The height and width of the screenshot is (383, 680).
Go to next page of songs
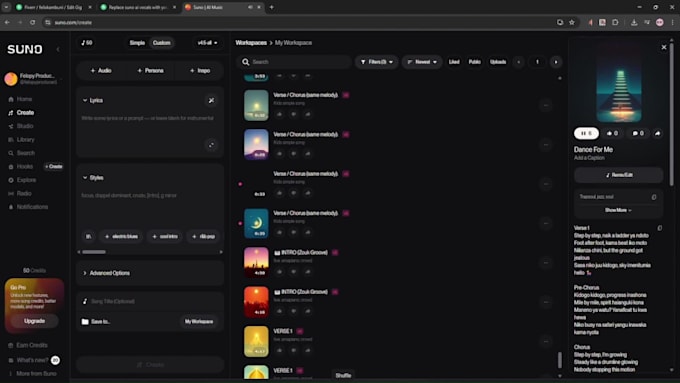coord(556,62)
